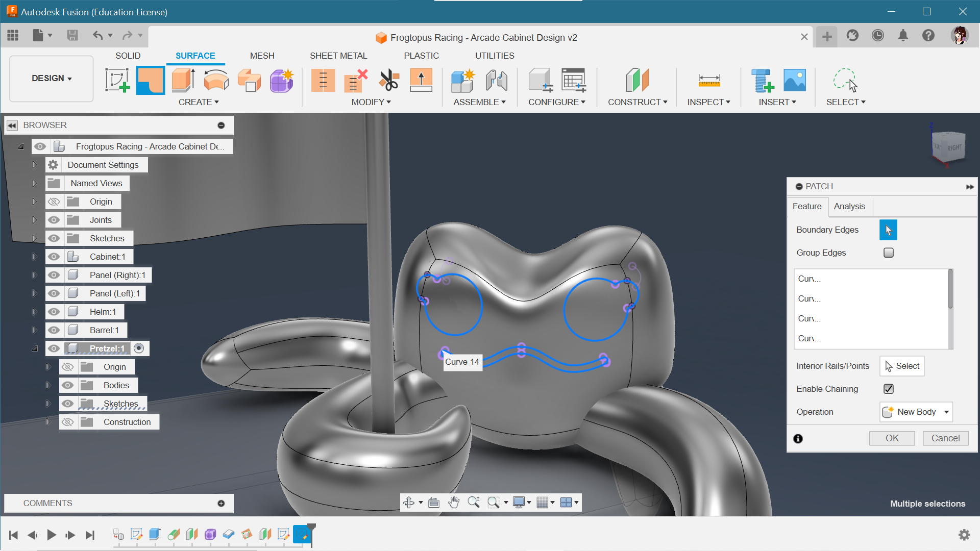Click the Save icon

click(x=72, y=35)
